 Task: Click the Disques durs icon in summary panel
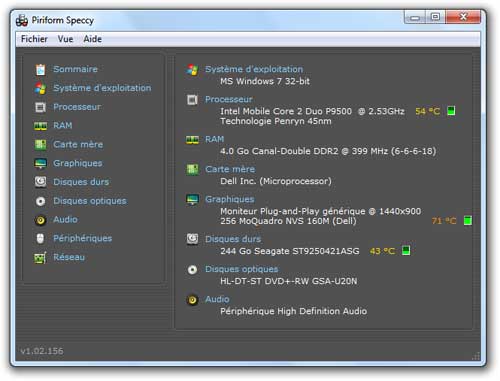pos(192,239)
